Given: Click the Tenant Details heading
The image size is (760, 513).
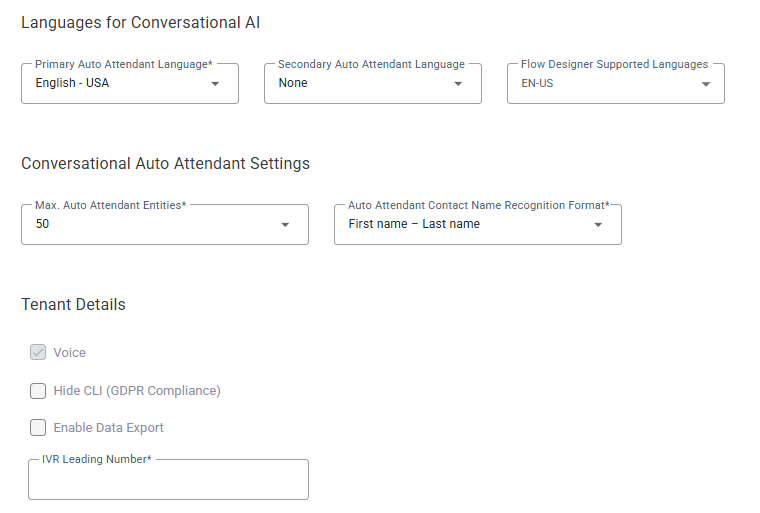Looking at the screenshot, I should [x=73, y=304].
